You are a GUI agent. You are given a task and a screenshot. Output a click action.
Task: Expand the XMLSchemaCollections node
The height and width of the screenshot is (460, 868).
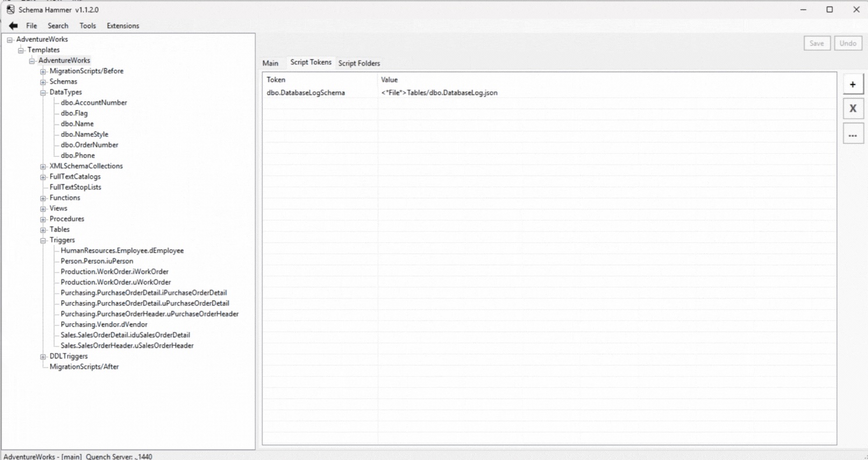pyautogui.click(x=43, y=166)
